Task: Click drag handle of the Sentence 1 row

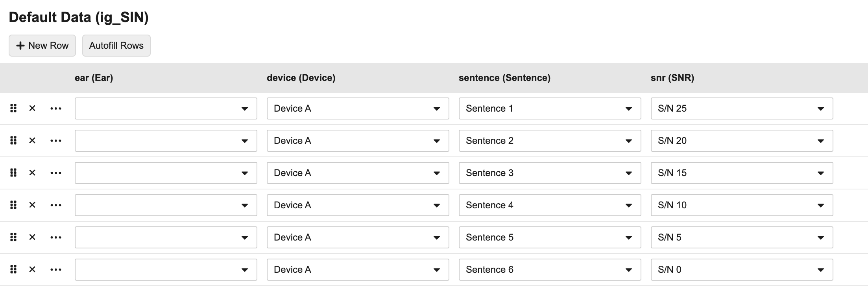Action: (13, 108)
